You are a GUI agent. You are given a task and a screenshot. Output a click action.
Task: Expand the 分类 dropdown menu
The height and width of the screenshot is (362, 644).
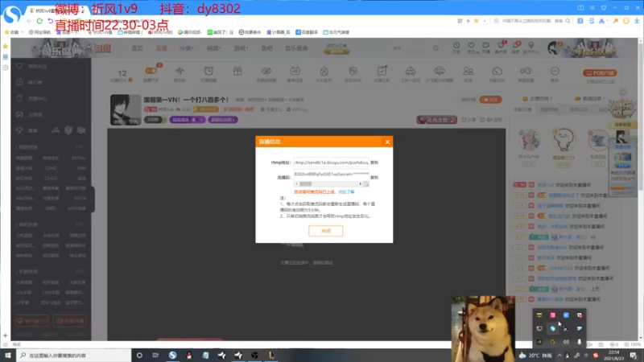pyautogui.click(x=186, y=48)
